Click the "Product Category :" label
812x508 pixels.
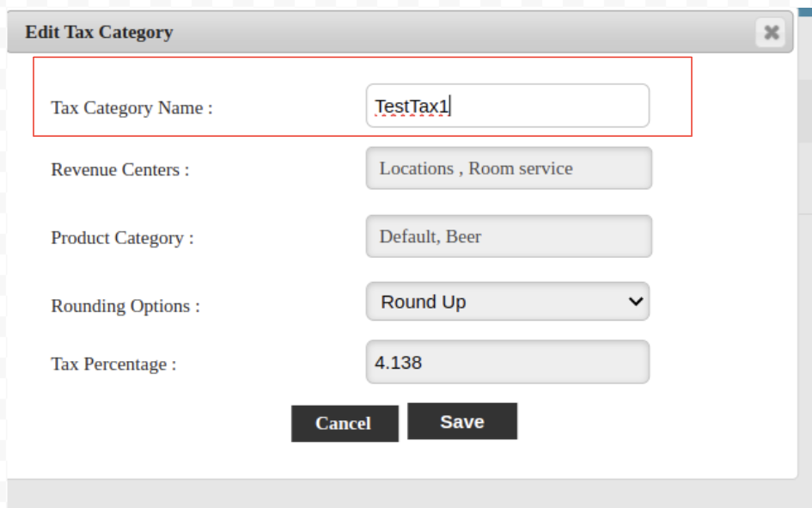122,238
